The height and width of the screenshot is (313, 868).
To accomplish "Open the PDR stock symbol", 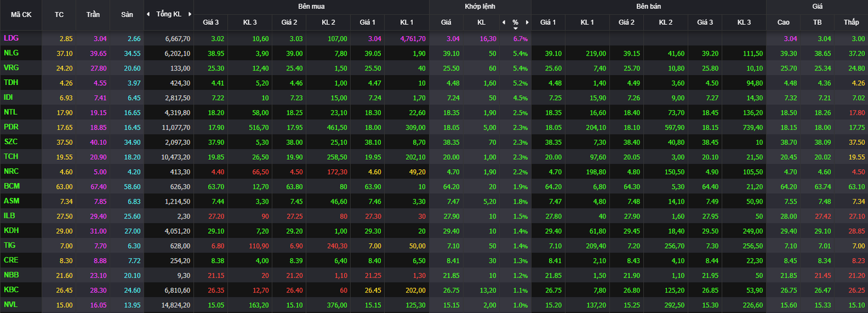I will click(11, 127).
